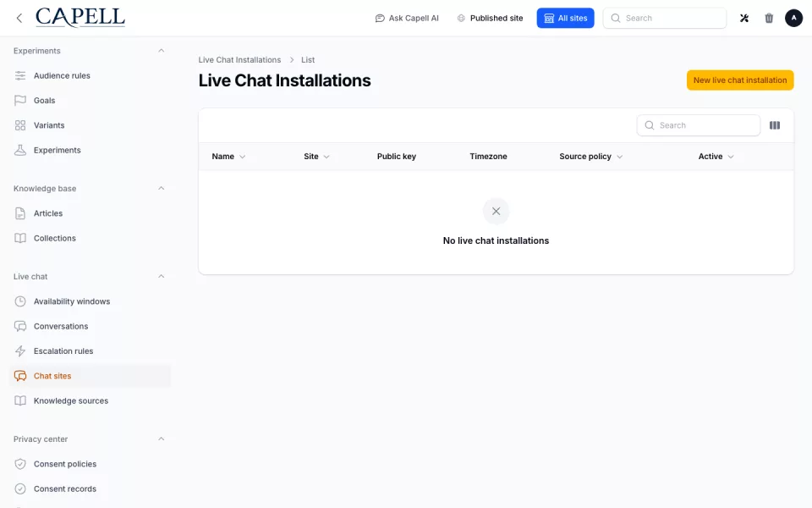Collapse the Experiments sidebar group
This screenshot has width=812, height=508.
pyautogui.click(x=161, y=51)
